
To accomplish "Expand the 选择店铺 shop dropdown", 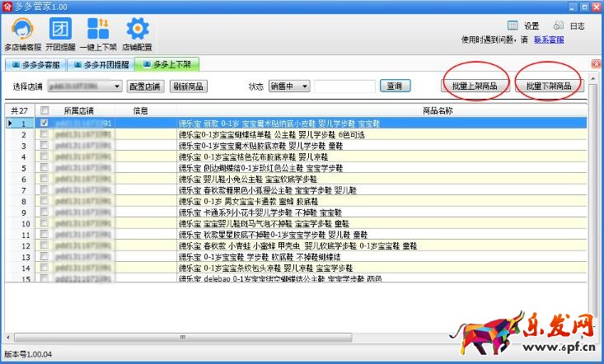I will point(117,86).
